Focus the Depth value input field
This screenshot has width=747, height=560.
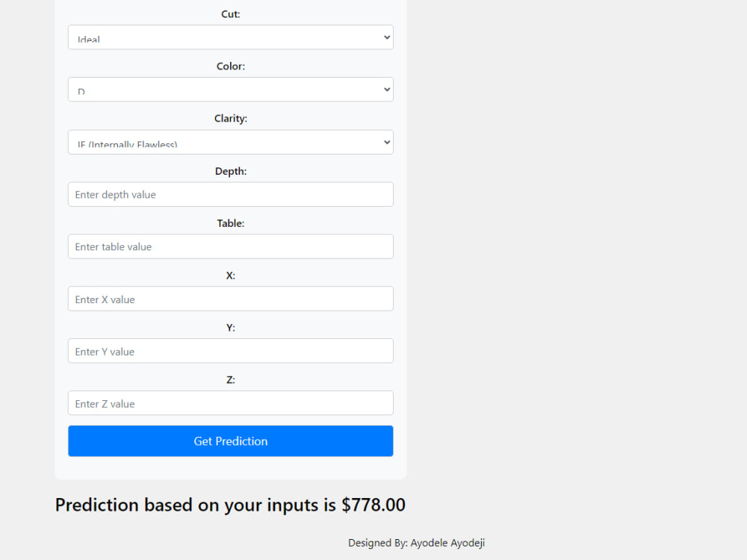pyautogui.click(x=231, y=194)
